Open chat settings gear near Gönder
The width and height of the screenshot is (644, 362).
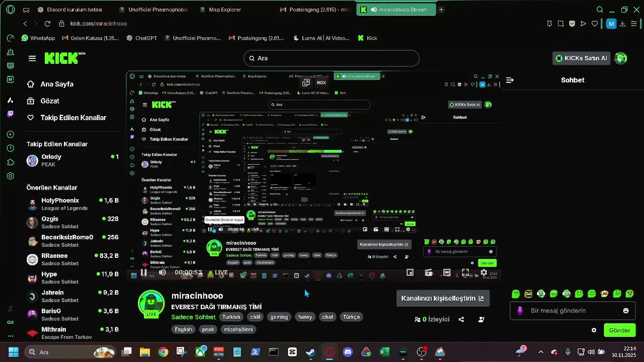coord(594,330)
